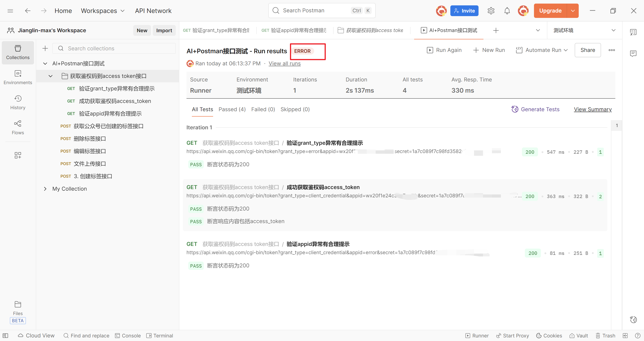Click the Import button

coord(164,30)
